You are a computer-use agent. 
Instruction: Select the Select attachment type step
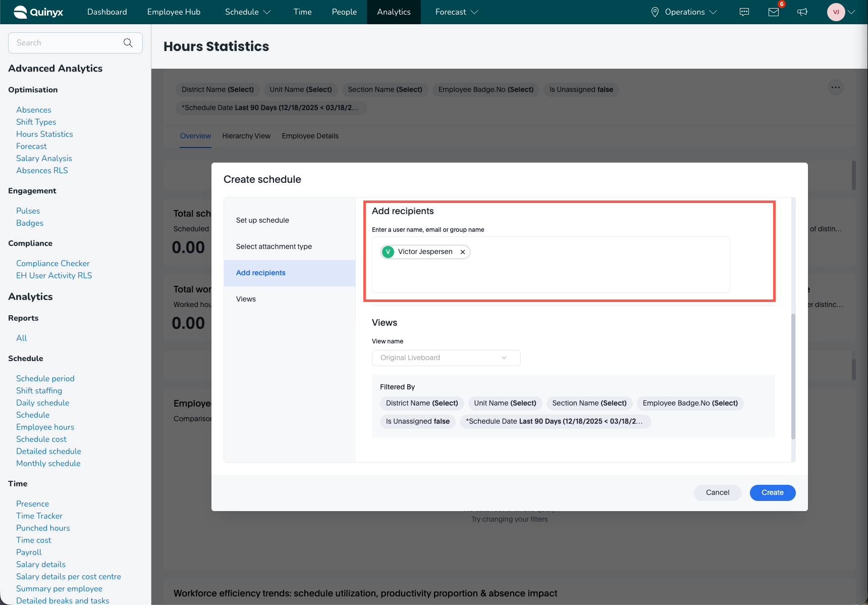290,247
